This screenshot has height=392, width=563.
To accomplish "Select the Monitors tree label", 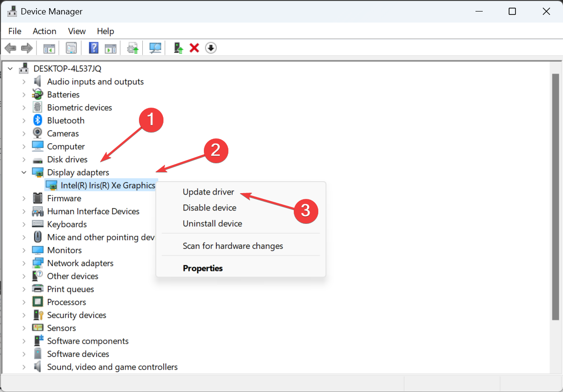I will (64, 250).
